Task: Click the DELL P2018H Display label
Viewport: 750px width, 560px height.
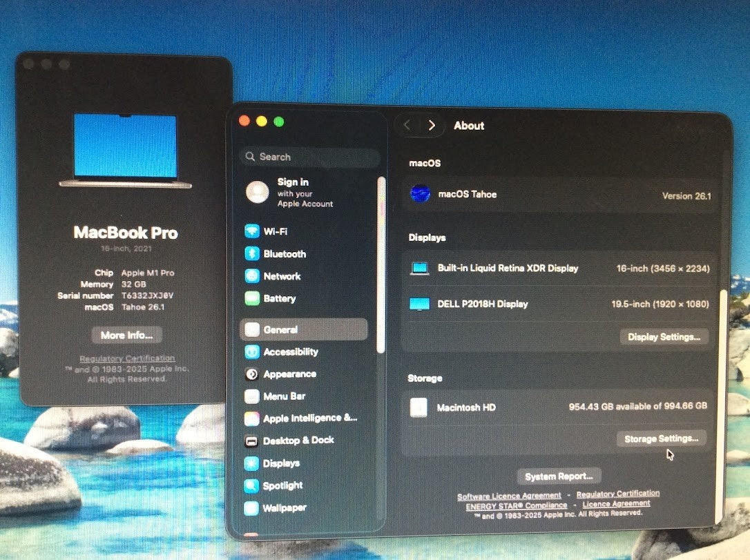Action: coord(483,304)
